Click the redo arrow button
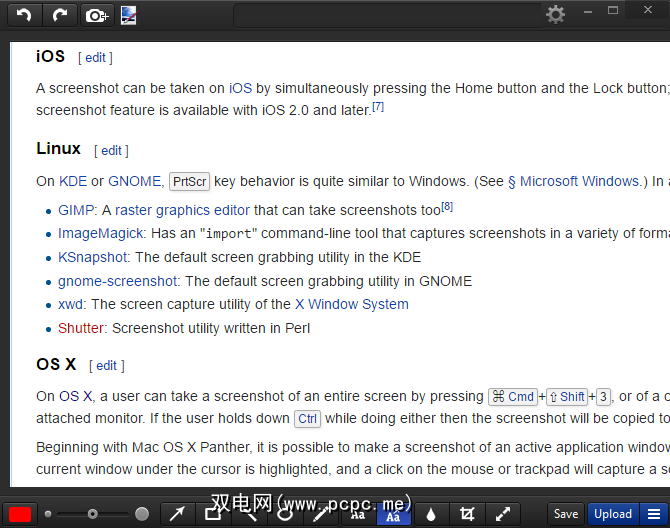670x528 pixels. [x=60, y=15]
